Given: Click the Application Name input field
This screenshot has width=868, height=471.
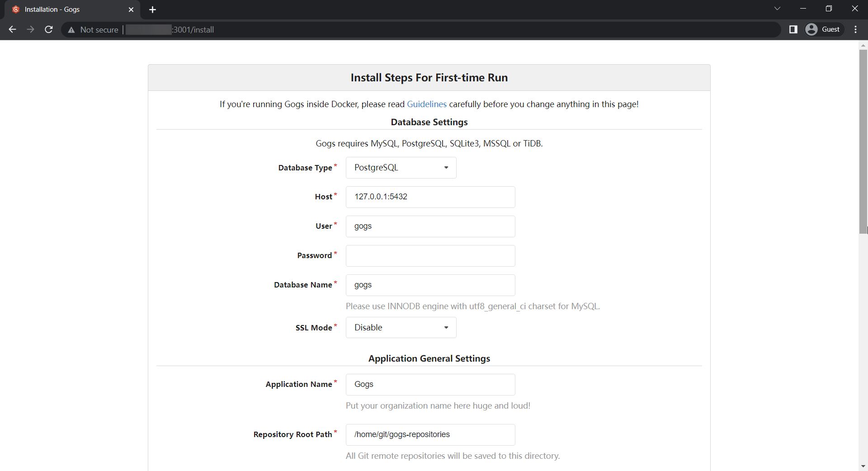Looking at the screenshot, I should [430, 385].
